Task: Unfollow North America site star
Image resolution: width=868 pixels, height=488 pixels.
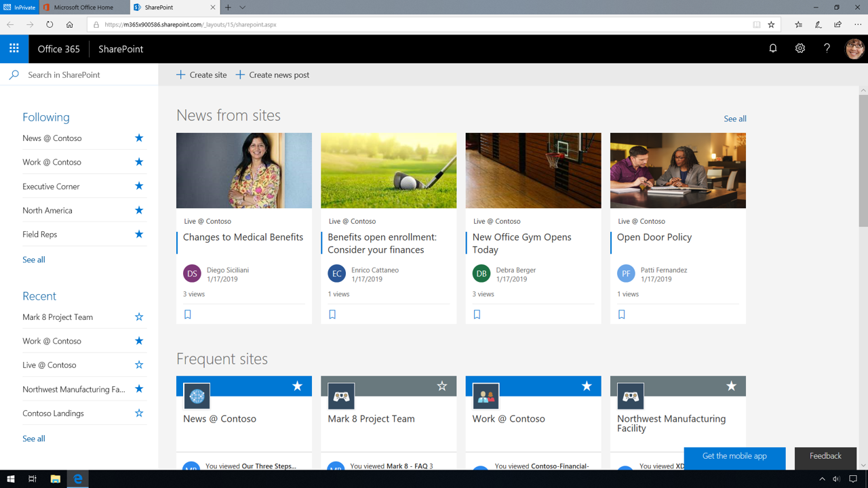Action: 139,210
